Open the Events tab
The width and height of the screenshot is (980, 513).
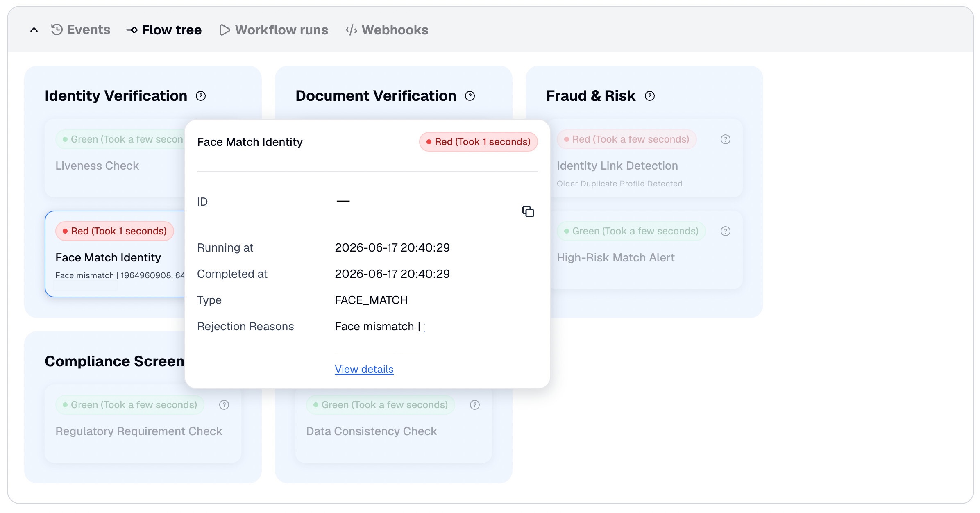click(81, 30)
